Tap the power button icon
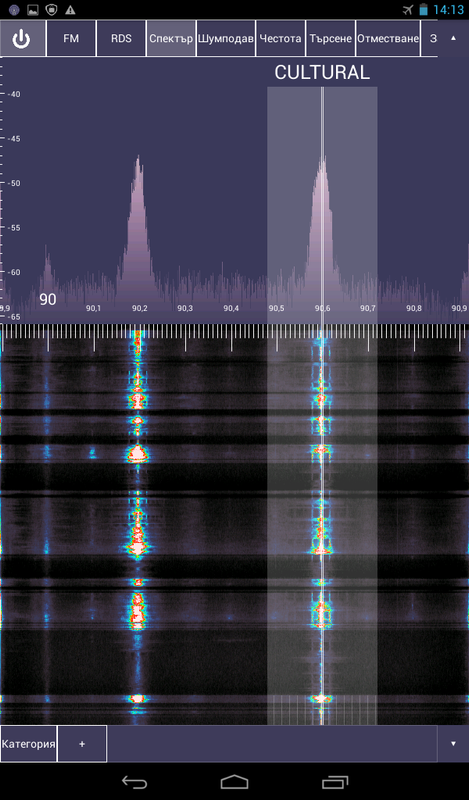This screenshot has width=469, height=800. pos(21,39)
